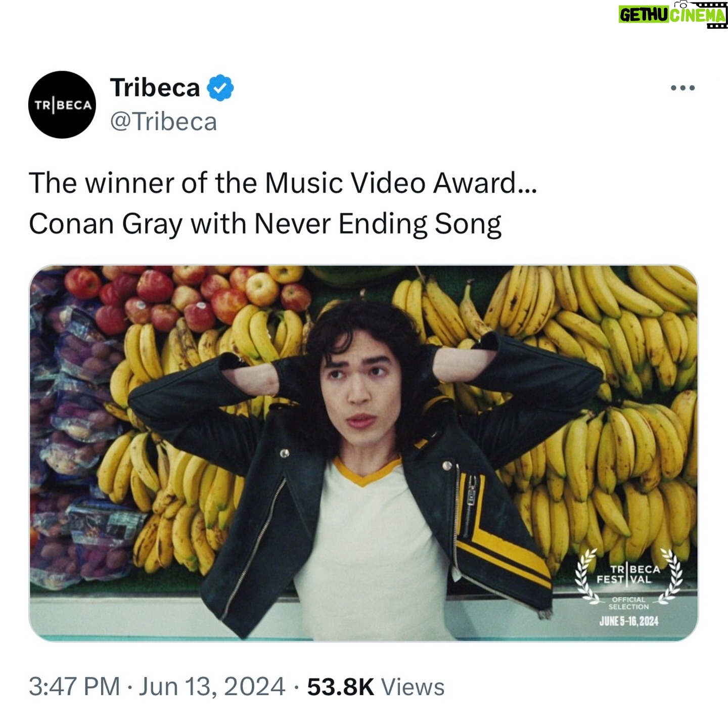The height and width of the screenshot is (728, 728).
Task: Open the three-dot more options menu
Action: 682,88
